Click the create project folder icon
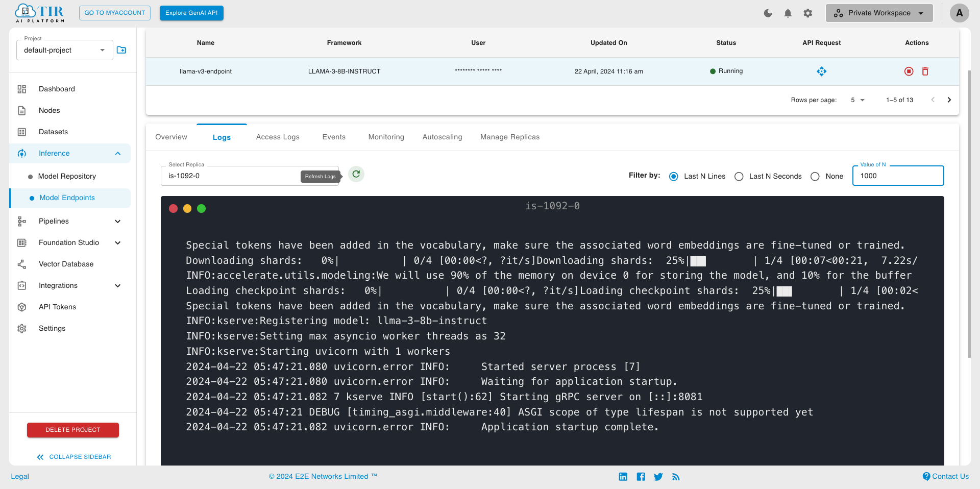 click(121, 50)
